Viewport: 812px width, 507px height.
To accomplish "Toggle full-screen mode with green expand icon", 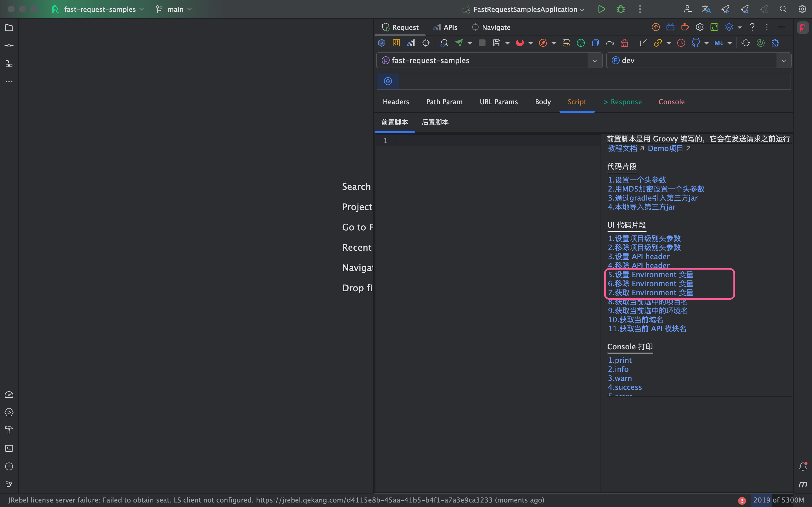I will click(x=714, y=27).
